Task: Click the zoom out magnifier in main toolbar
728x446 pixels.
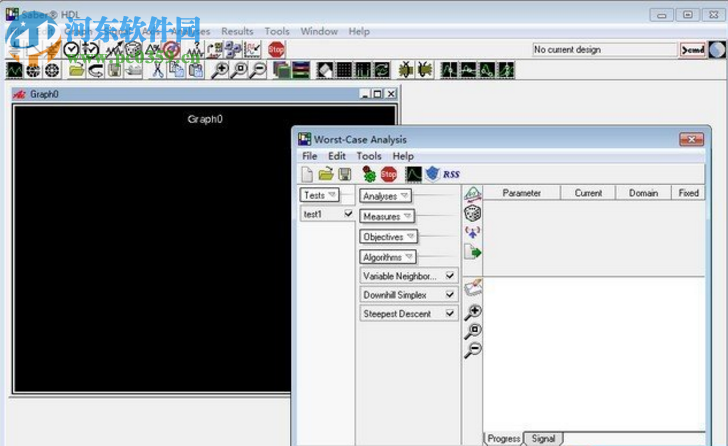Action: pos(258,71)
